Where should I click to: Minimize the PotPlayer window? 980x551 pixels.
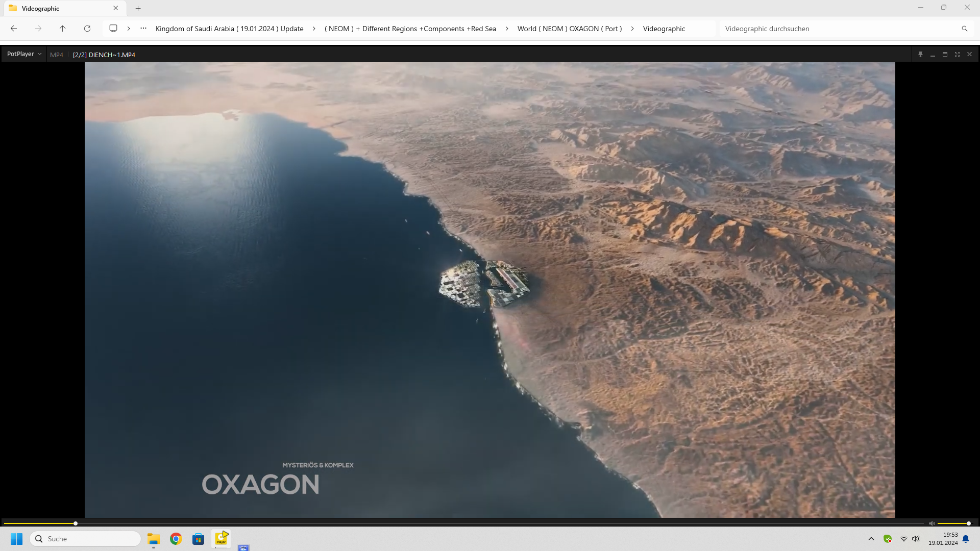click(933, 54)
